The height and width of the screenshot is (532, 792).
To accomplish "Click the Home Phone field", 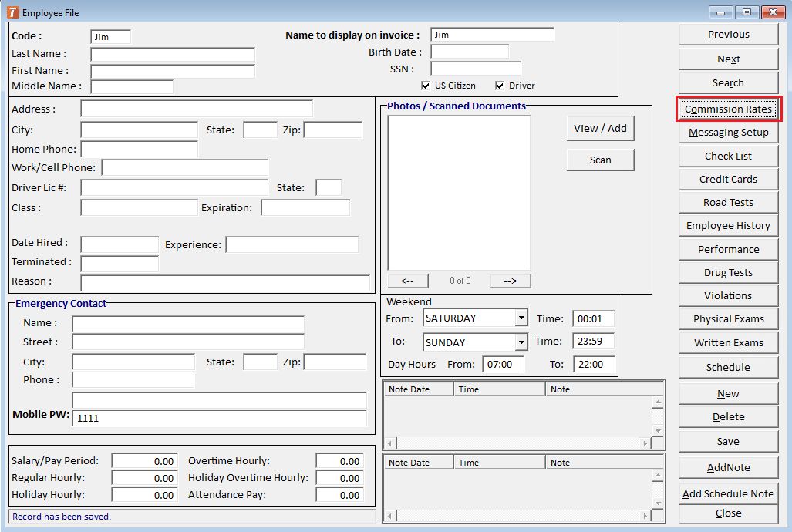I will click(140, 149).
